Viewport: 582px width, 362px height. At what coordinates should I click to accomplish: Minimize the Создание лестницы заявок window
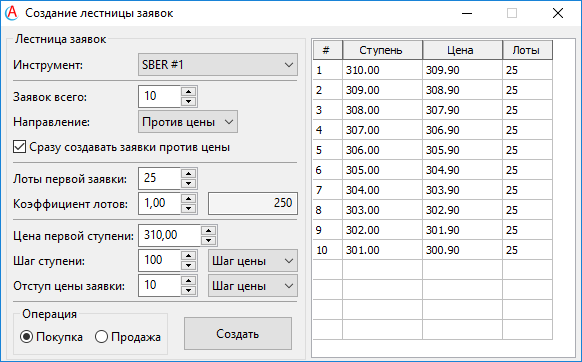click(467, 13)
